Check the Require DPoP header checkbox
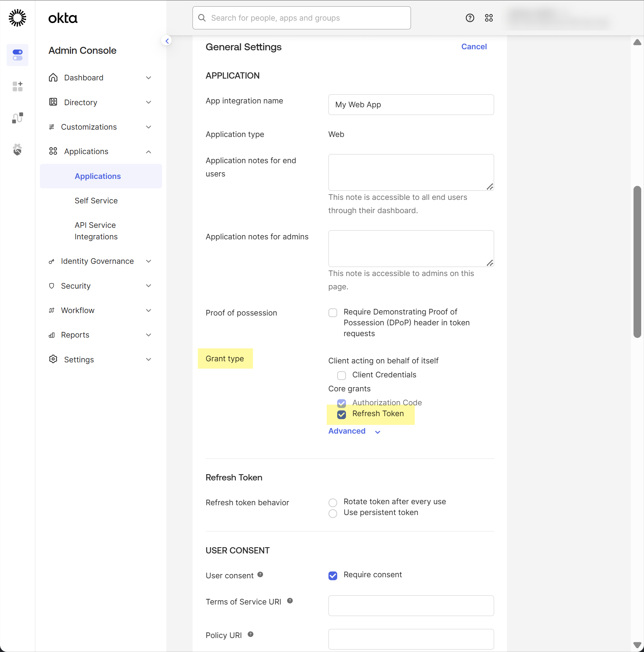Viewport: 644px width, 652px height. pos(333,312)
